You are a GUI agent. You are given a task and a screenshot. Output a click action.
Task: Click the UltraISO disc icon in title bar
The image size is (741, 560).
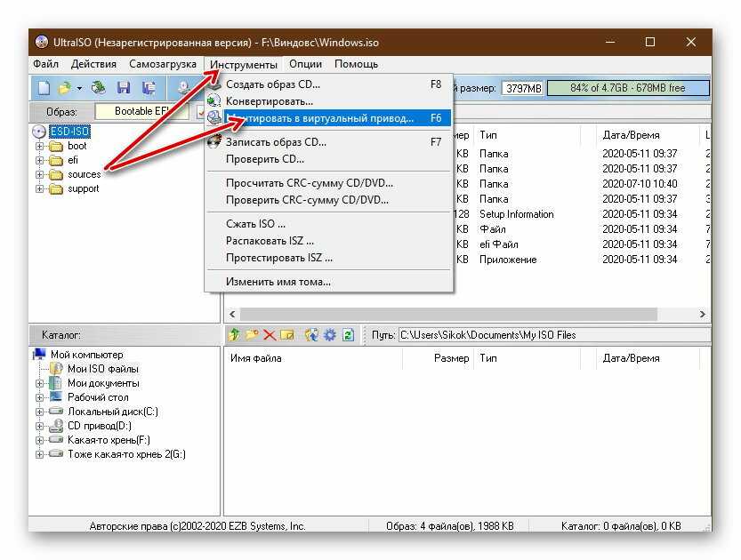[42, 43]
